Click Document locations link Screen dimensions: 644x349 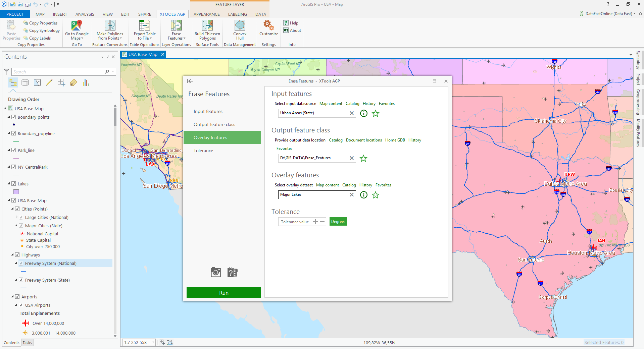pyautogui.click(x=364, y=140)
